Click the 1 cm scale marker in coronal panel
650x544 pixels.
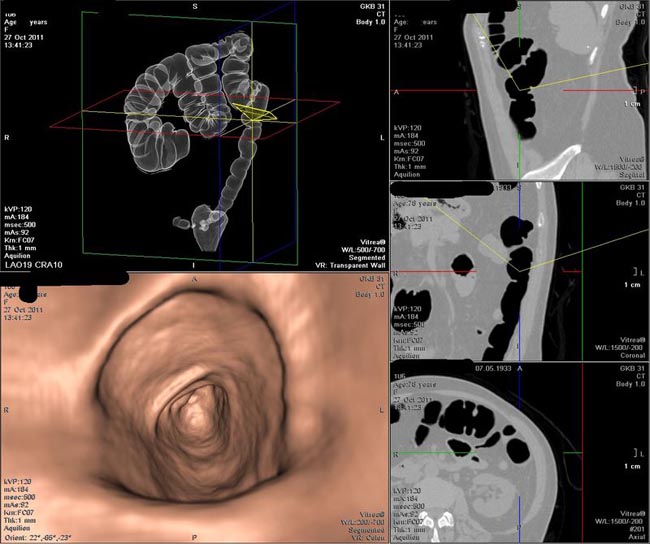pyautogui.click(x=633, y=285)
